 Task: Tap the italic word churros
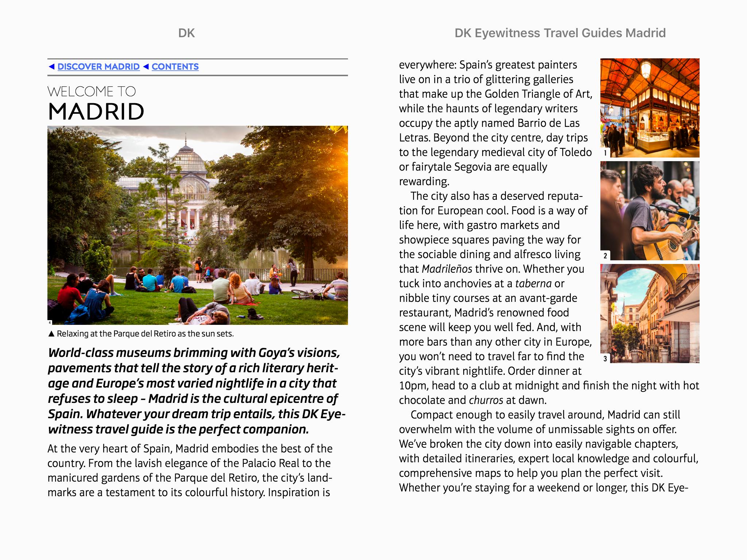coord(486,400)
